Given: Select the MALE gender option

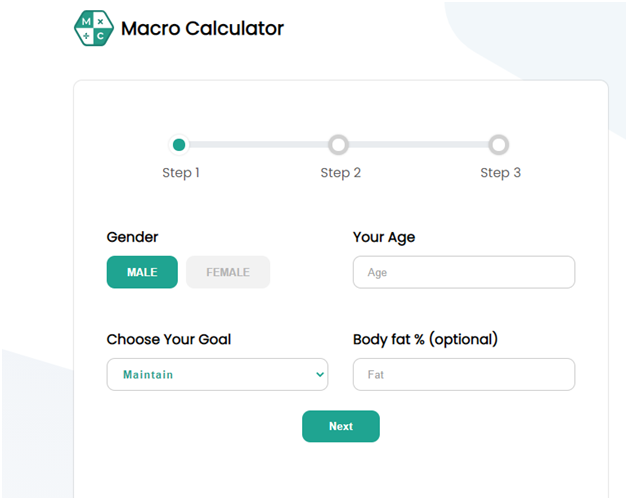Looking at the screenshot, I should click(142, 272).
